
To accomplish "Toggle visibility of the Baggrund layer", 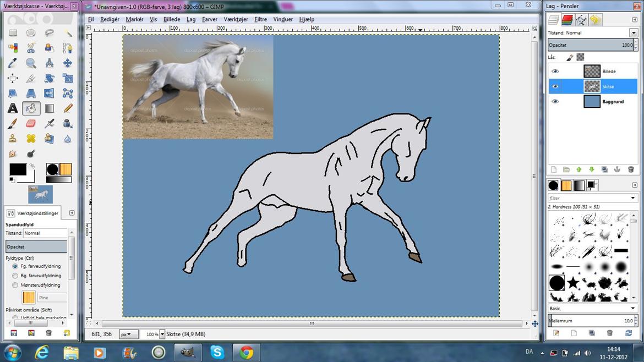I will coord(555,102).
